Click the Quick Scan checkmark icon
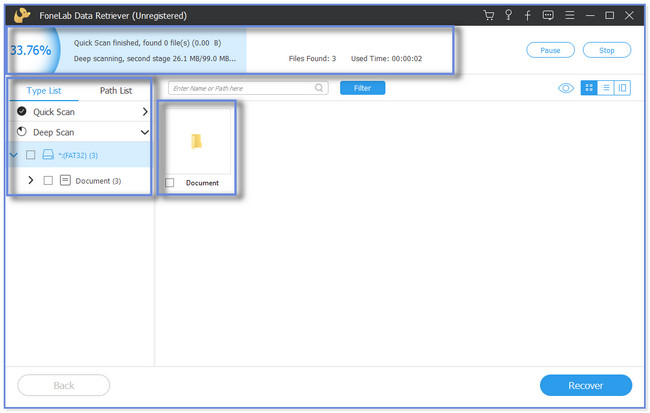This screenshot has height=413, width=650. coord(22,111)
